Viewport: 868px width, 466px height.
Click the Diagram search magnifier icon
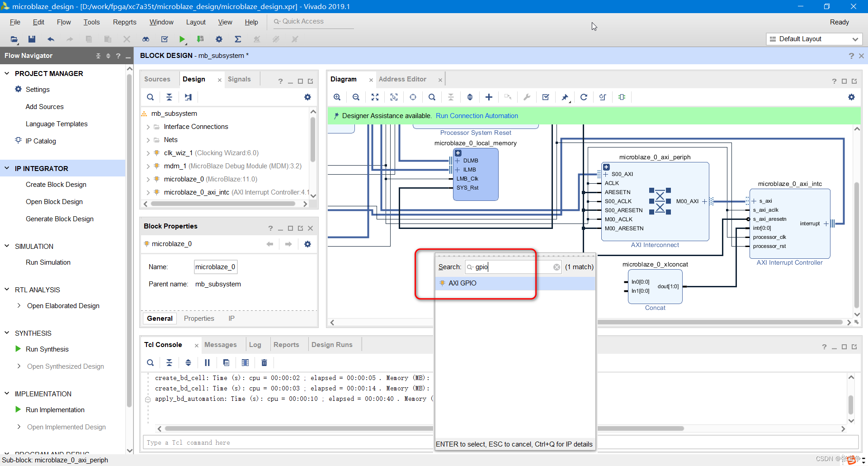432,97
